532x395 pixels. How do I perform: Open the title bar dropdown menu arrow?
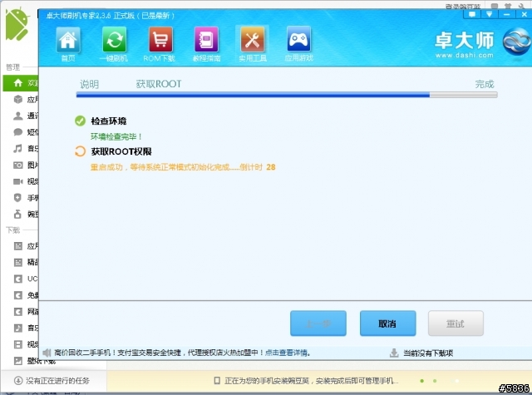[489, 14]
